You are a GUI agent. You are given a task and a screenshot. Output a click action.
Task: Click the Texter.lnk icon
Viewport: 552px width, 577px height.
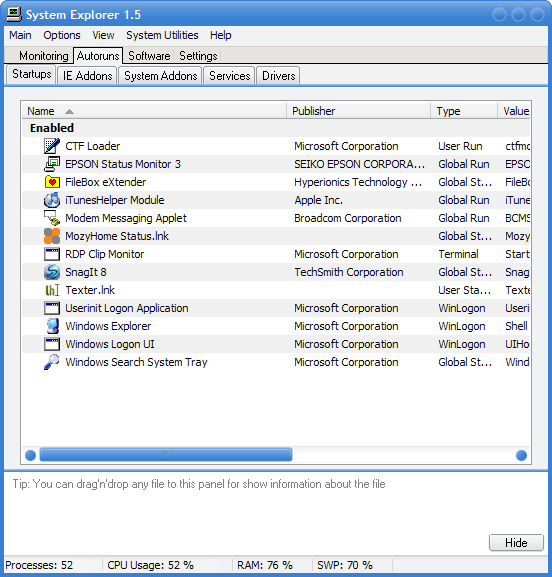52,290
